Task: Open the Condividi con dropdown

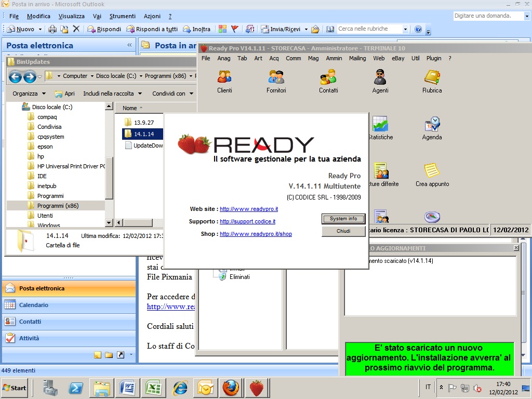Action: (x=172, y=94)
